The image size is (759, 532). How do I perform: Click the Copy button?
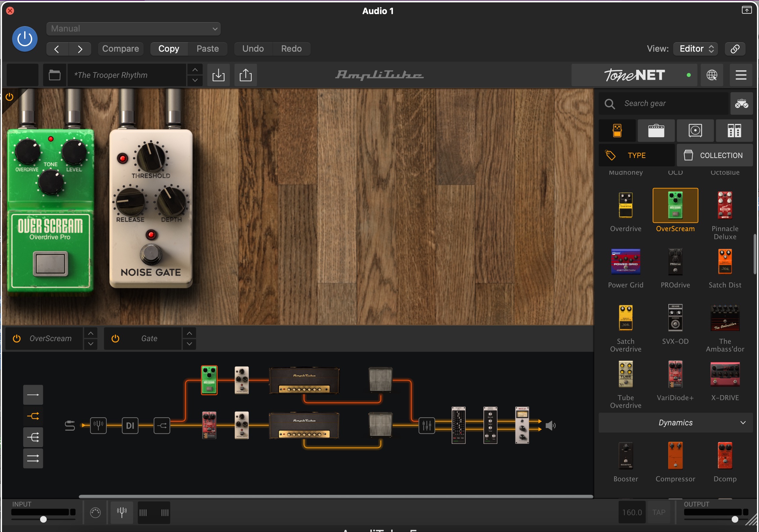coord(169,49)
